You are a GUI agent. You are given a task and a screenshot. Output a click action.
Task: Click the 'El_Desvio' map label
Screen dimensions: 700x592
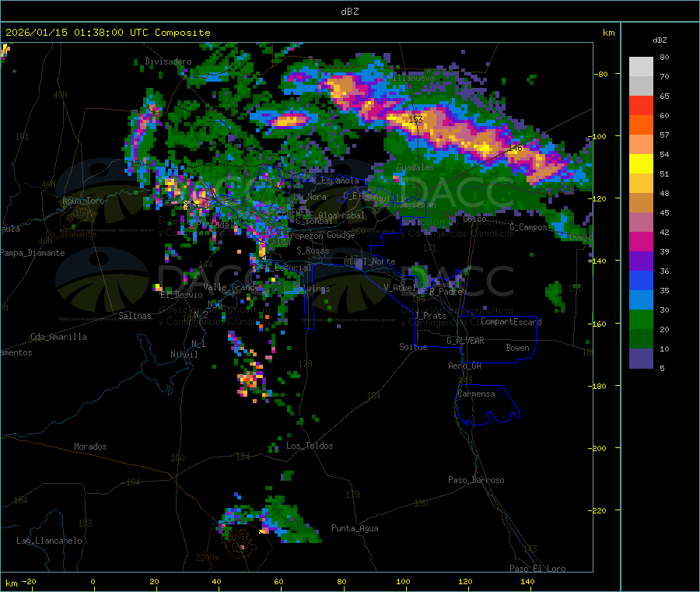(182, 295)
